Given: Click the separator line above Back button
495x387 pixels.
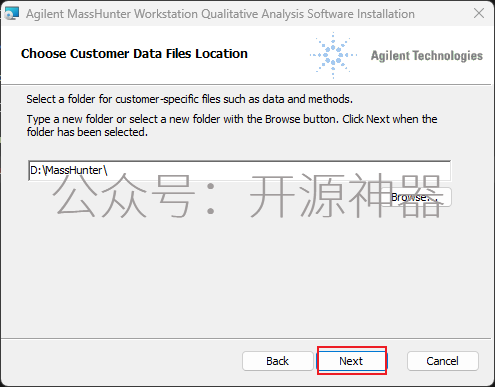Looking at the screenshot, I should [247, 339].
